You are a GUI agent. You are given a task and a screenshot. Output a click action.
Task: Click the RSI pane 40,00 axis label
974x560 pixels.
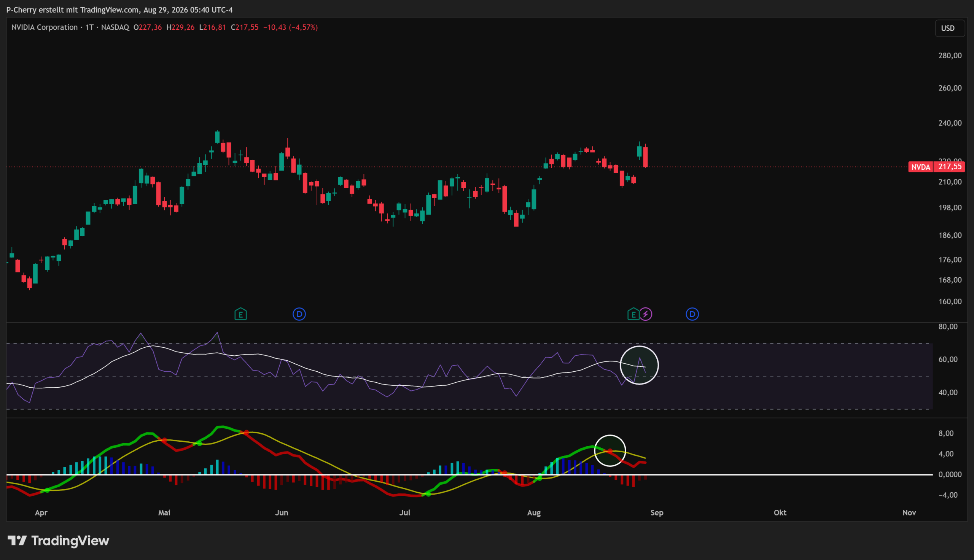click(x=948, y=392)
